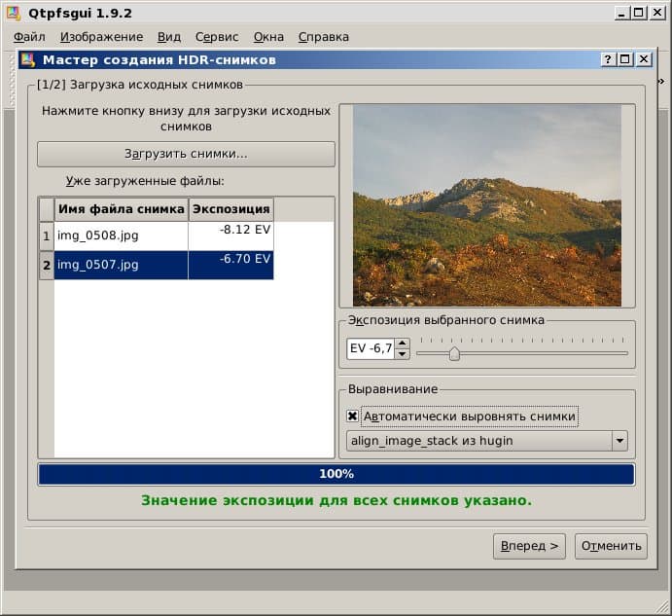Viewport: 672px width, 616px height.
Task: Cancel the wizard with Отменить
Action: click(611, 546)
